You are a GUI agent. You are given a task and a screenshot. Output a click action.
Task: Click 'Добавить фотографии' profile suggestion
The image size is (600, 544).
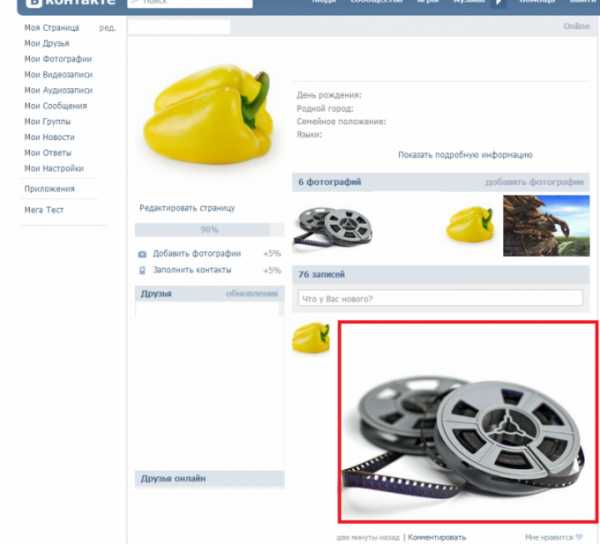click(197, 253)
